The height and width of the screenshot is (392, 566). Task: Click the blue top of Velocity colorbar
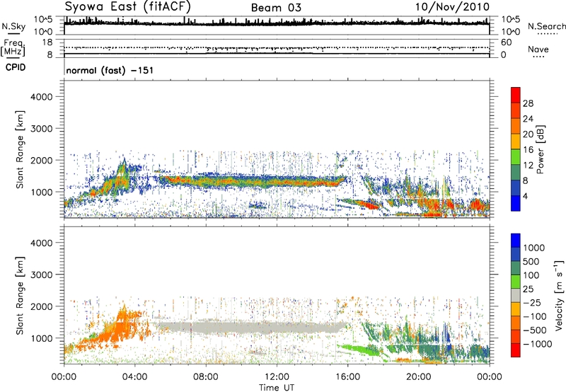point(516,241)
